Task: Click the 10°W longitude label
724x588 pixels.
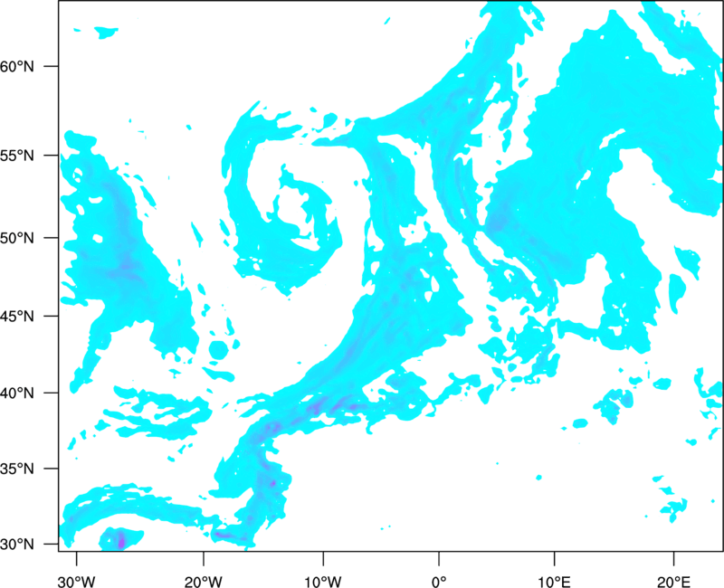Action: pos(323,582)
